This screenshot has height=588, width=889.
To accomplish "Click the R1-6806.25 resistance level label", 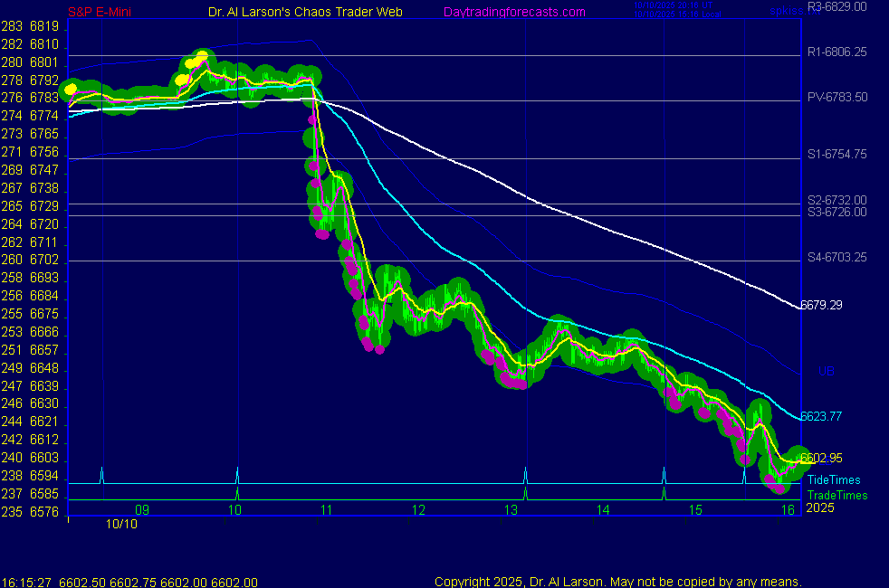I will [x=836, y=52].
